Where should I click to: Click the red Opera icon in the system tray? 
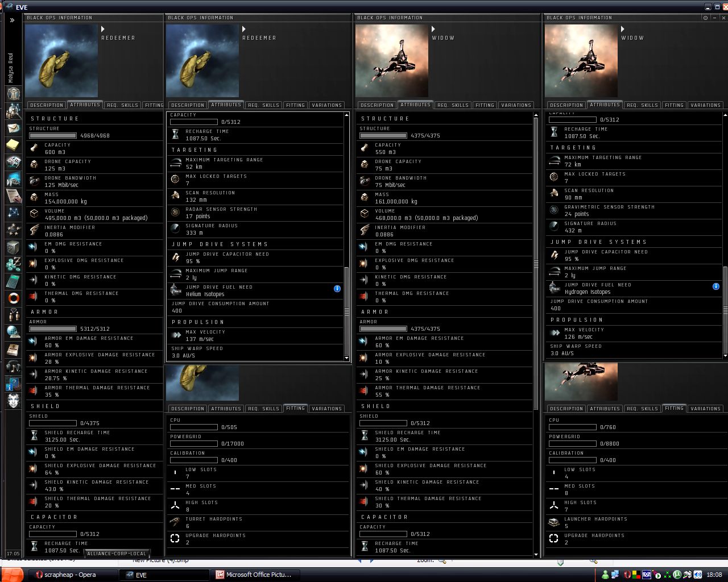point(627,575)
